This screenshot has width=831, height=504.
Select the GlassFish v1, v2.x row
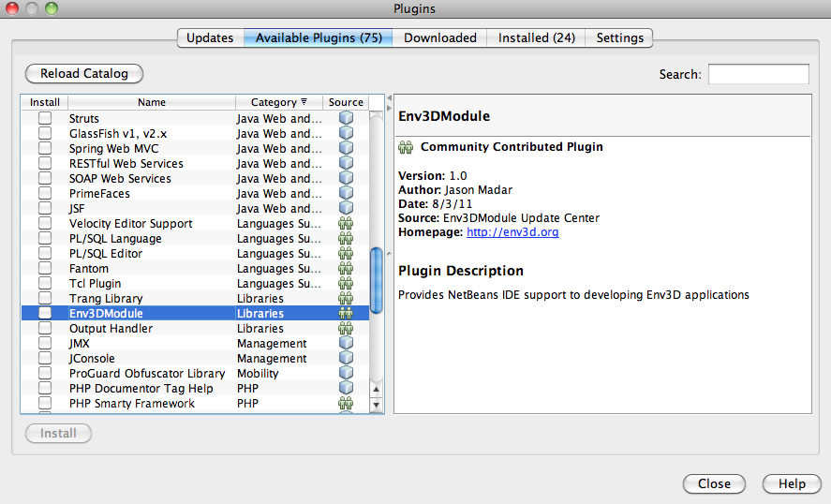tap(195, 133)
